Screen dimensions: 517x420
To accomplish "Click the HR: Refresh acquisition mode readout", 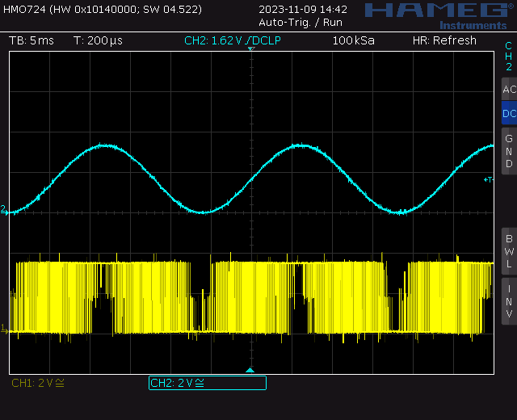I will click(444, 40).
